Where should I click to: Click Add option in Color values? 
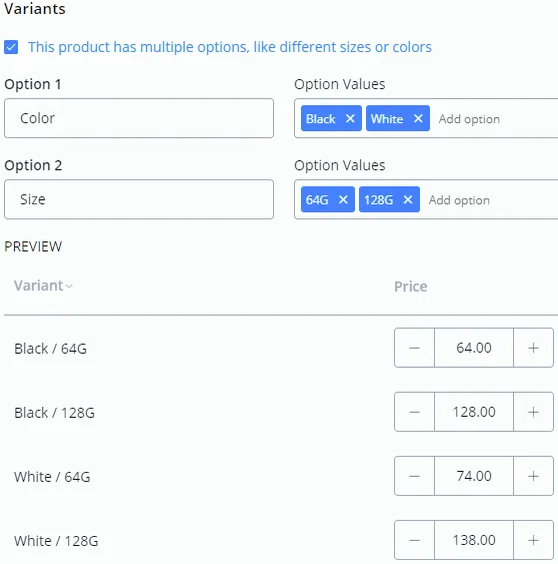tap(469, 119)
